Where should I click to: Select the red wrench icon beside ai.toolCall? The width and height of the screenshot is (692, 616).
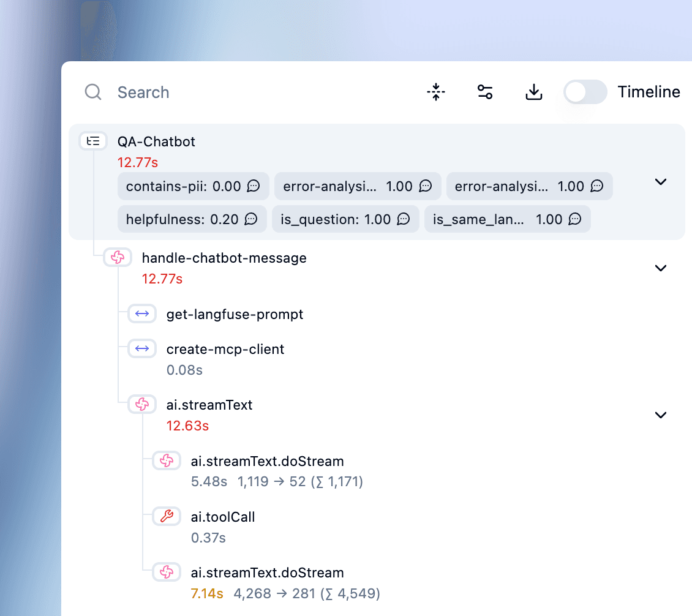[166, 516]
